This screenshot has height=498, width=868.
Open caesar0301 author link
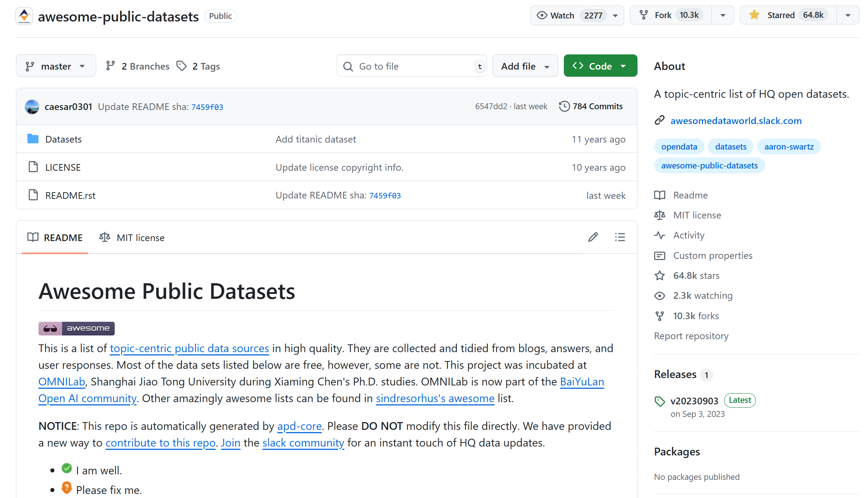click(68, 107)
